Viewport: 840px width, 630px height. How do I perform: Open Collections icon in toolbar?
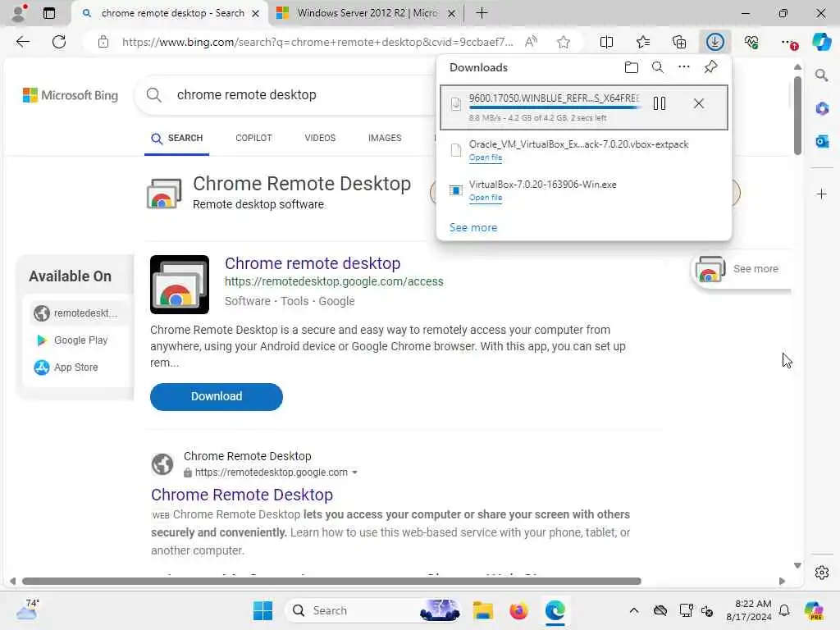[679, 42]
